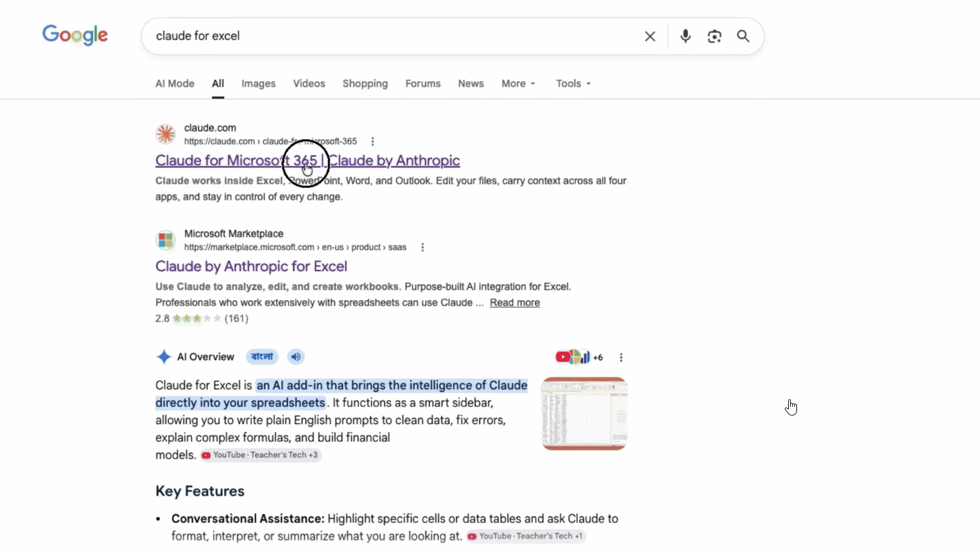Open the Tools dropdown
980x552 pixels.
click(574, 83)
